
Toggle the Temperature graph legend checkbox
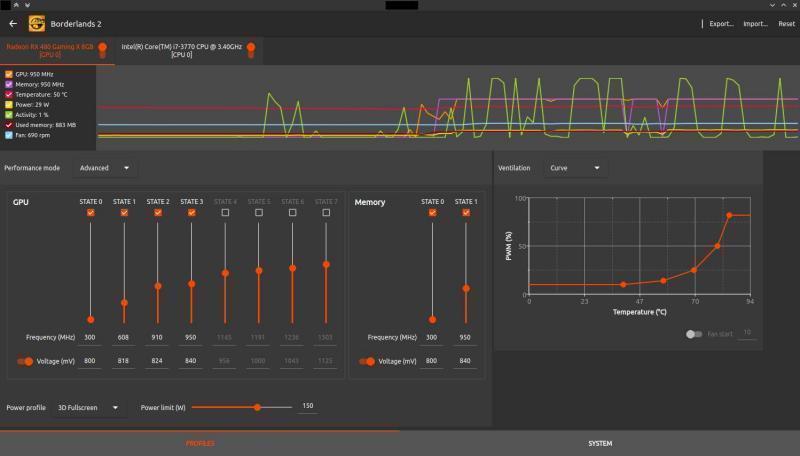(x=9, y=94)
